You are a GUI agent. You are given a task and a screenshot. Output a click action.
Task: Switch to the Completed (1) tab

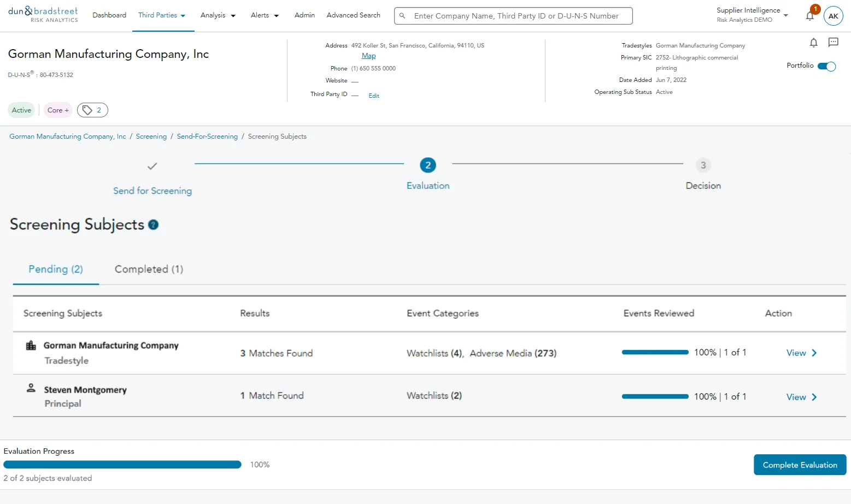(149, 269)
